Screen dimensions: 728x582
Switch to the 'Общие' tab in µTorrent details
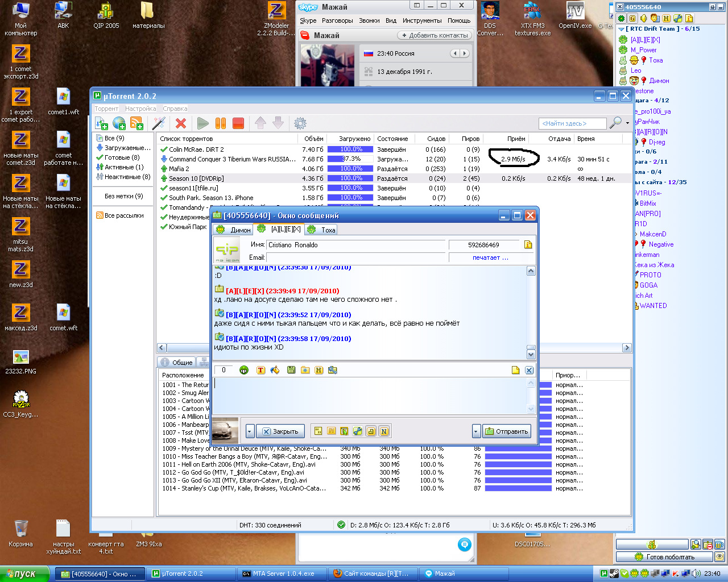pyautogui.click(x=177, y=362)
